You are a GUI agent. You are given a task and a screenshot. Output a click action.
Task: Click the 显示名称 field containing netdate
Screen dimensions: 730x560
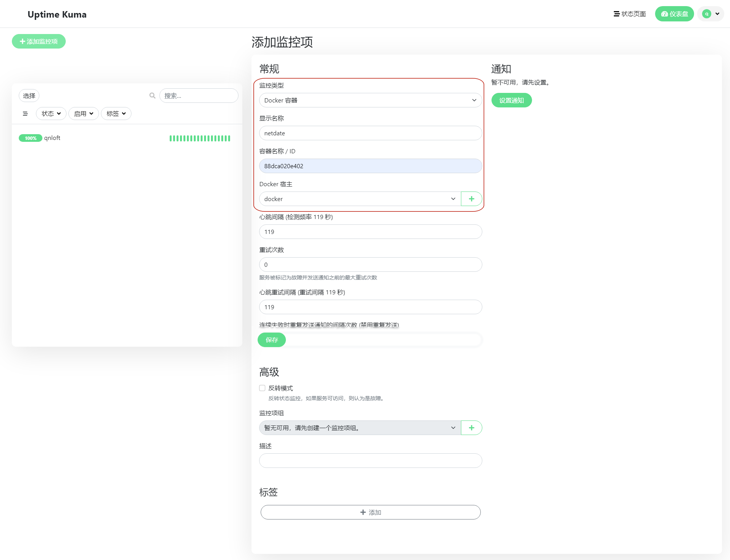pos(370,133)
